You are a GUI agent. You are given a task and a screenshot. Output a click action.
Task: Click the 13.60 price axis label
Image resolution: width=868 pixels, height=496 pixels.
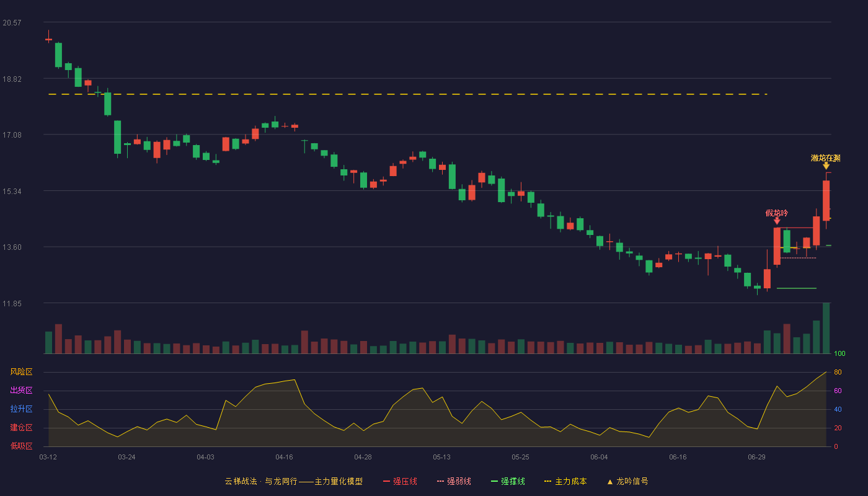(12, 247)
